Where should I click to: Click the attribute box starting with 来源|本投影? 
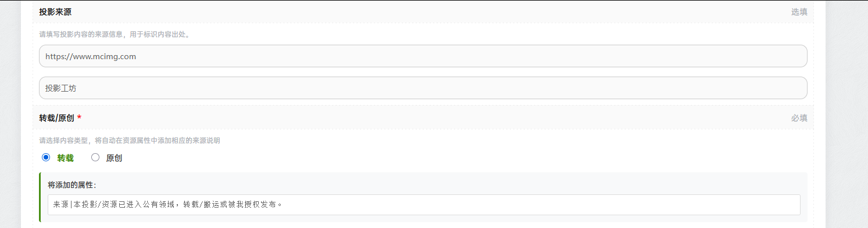click(x=424, y=205)
